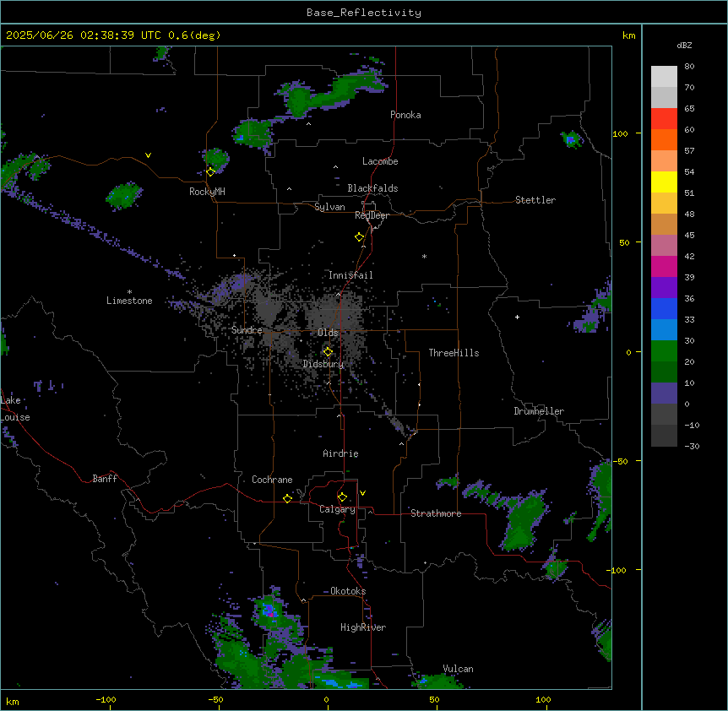Click the -50 tick label on the right vertical axis
The height and width of the screenshot is (711, 728).
(620, 461)
